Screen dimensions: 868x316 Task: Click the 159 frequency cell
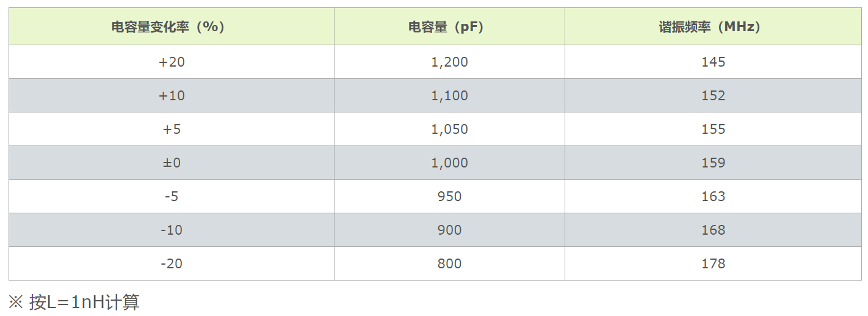coord(713,163)
